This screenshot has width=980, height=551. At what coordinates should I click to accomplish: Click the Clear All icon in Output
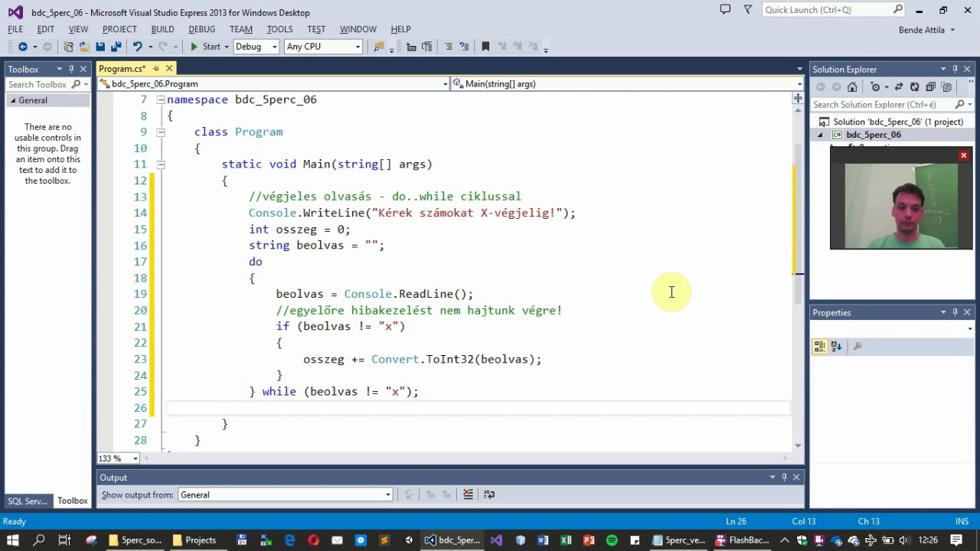(x=468, y=494)
